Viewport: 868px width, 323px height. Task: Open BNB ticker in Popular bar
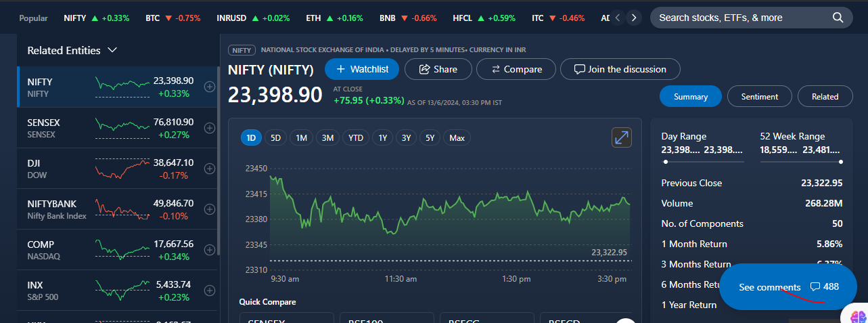pos(408,18)
